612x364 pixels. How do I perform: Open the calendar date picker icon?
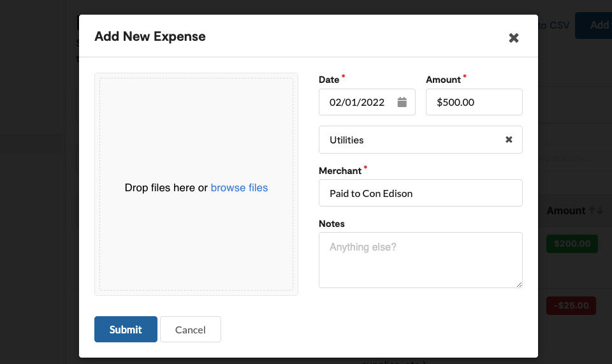402,102
